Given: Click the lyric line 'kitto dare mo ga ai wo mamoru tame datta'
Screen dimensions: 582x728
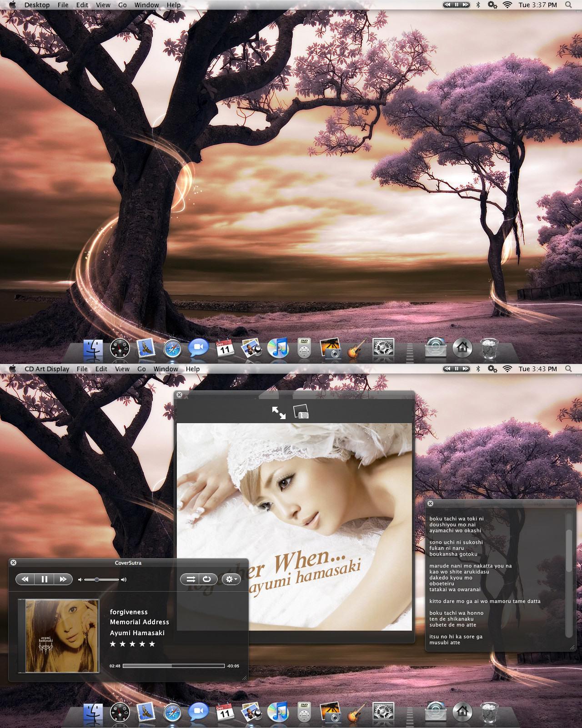Looking at the screenshot, I should pyautogui.click(x=485, y=601).
